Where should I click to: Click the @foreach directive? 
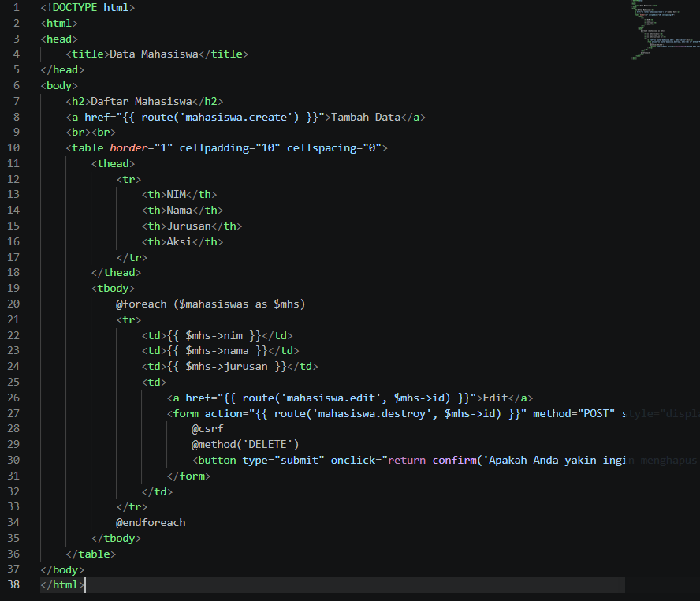pos(141,304)
